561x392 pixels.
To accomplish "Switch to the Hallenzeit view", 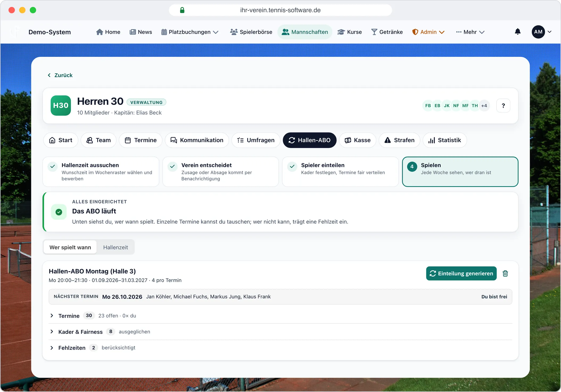I will pos(116,247).
